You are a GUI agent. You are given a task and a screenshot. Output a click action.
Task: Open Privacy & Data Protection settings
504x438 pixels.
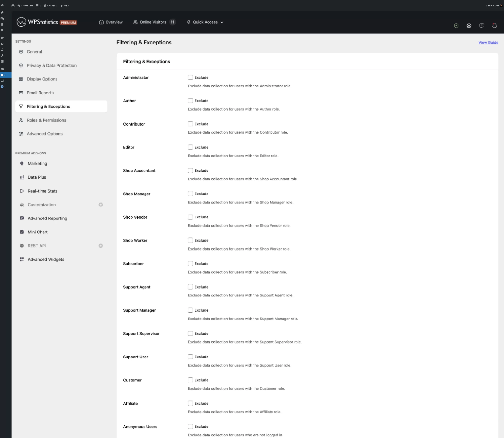(x=61, y=66)
